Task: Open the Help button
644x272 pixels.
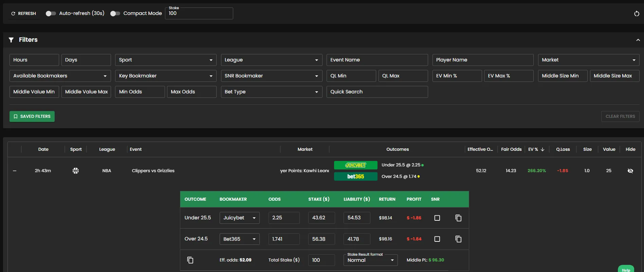Action: [626, 269]
